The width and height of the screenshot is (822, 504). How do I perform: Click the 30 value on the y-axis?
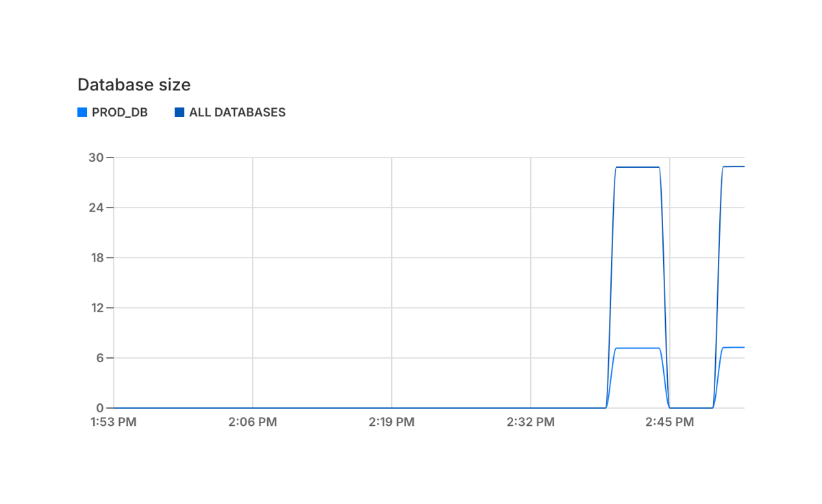96,157
